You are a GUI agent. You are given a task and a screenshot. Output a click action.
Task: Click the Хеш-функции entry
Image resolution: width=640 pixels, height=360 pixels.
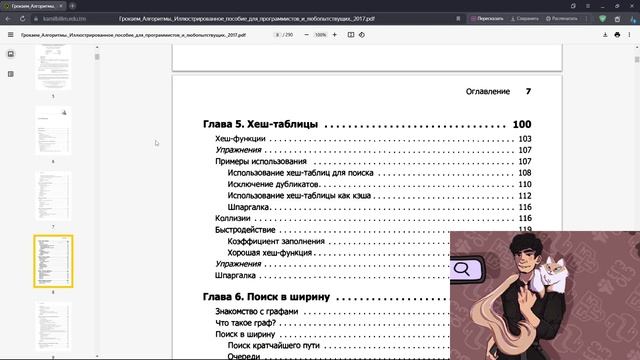[x=240, y=139]
